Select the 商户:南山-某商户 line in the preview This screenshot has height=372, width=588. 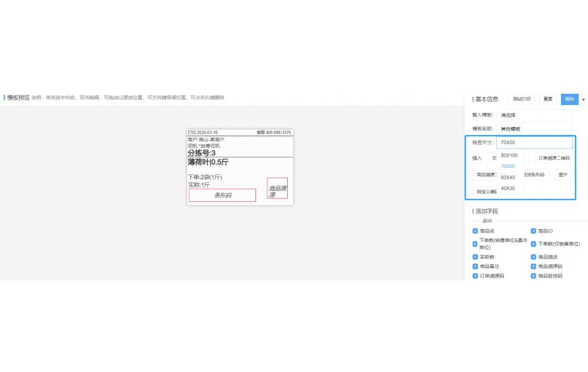point(206,139)
